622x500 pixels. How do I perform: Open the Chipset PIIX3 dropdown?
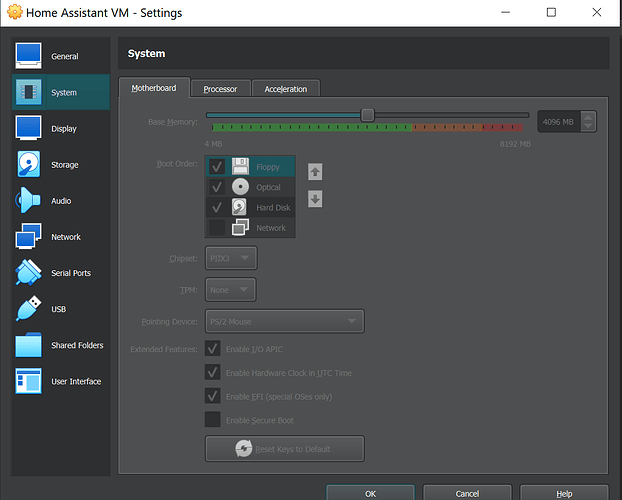231,258
